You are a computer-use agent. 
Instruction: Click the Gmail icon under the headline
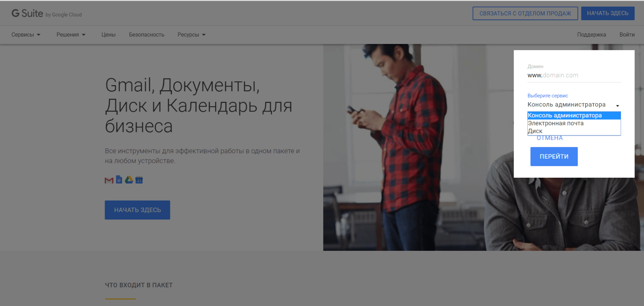point(109,180)
